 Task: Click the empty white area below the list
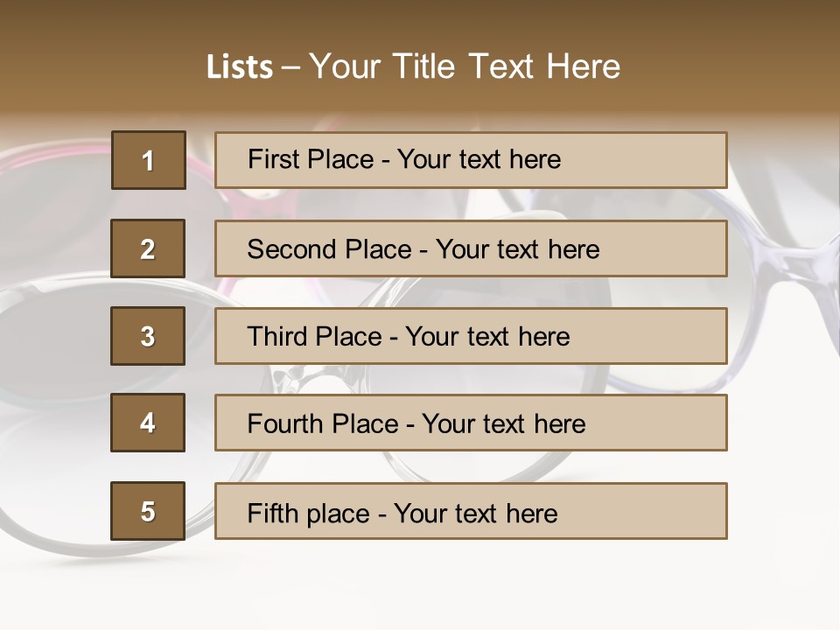(437, 586)
